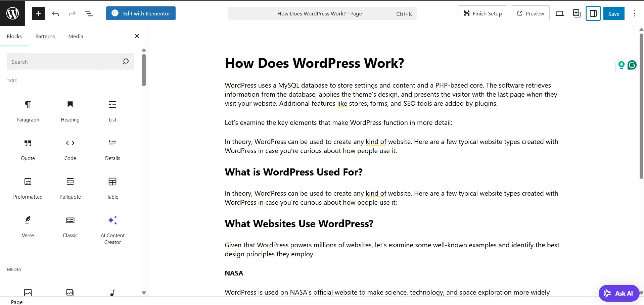The image size is (644, 305).
Task: Insert a List block
Action: click(x=112, y=112)
